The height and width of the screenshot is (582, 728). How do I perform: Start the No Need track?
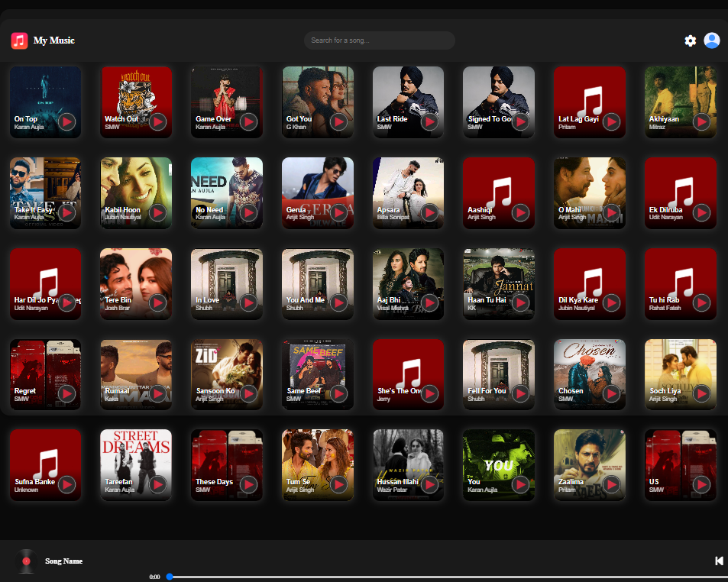[x=248, y=213]
